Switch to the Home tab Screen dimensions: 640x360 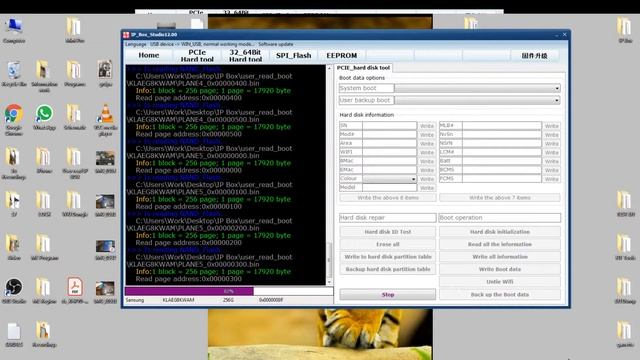tap(149, 56)
